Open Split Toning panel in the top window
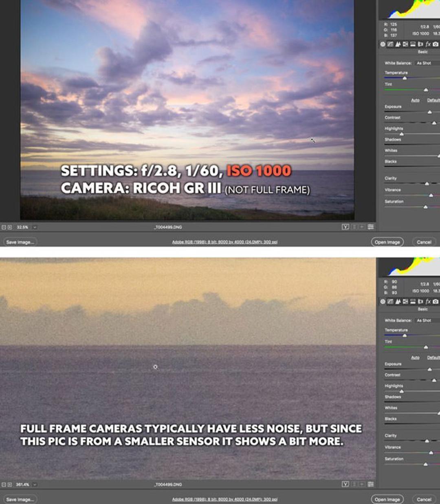The image size is (440, 504). (x=413, y=44)
